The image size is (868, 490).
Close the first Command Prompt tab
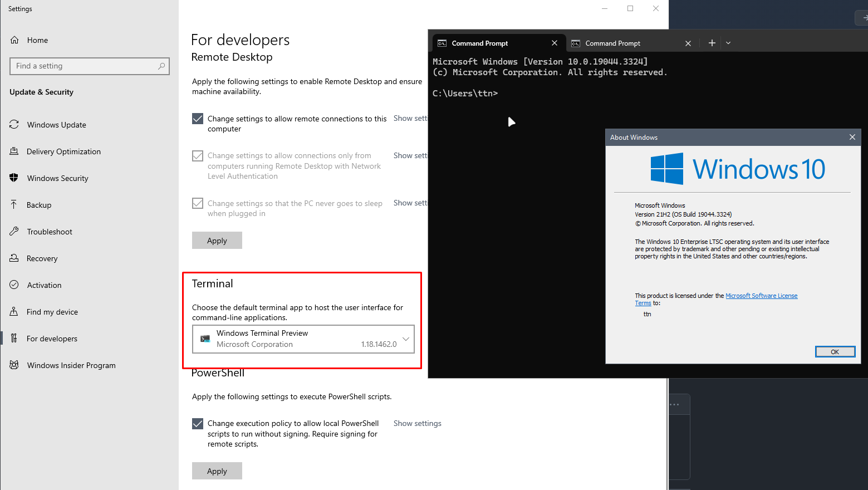point(555,43)
